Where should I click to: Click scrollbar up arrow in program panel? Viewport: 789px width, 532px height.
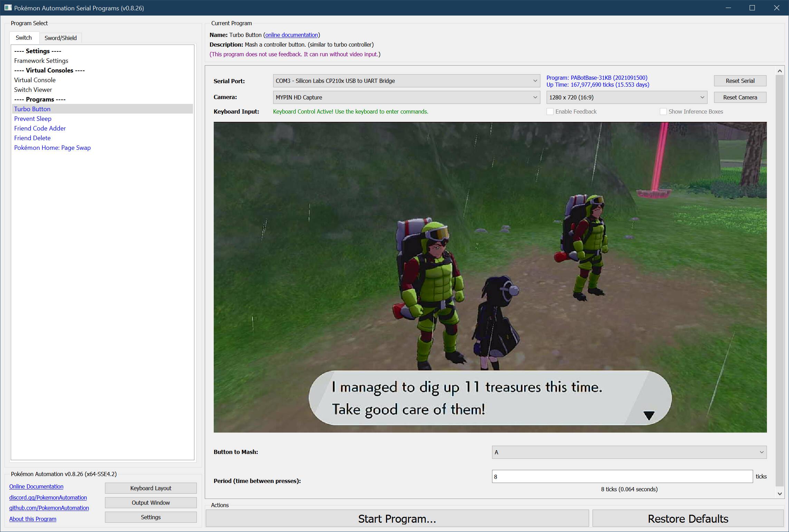coord(780,71)
